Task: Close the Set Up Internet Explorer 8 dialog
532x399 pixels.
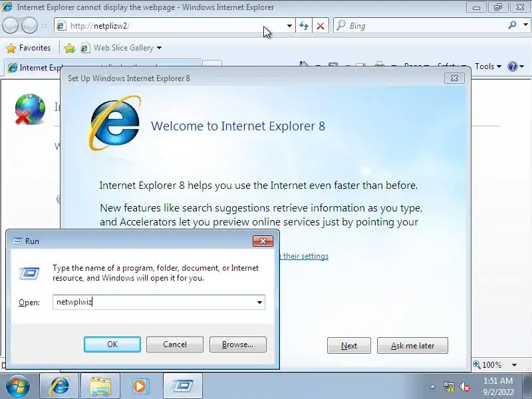Action: click(454, 78)
